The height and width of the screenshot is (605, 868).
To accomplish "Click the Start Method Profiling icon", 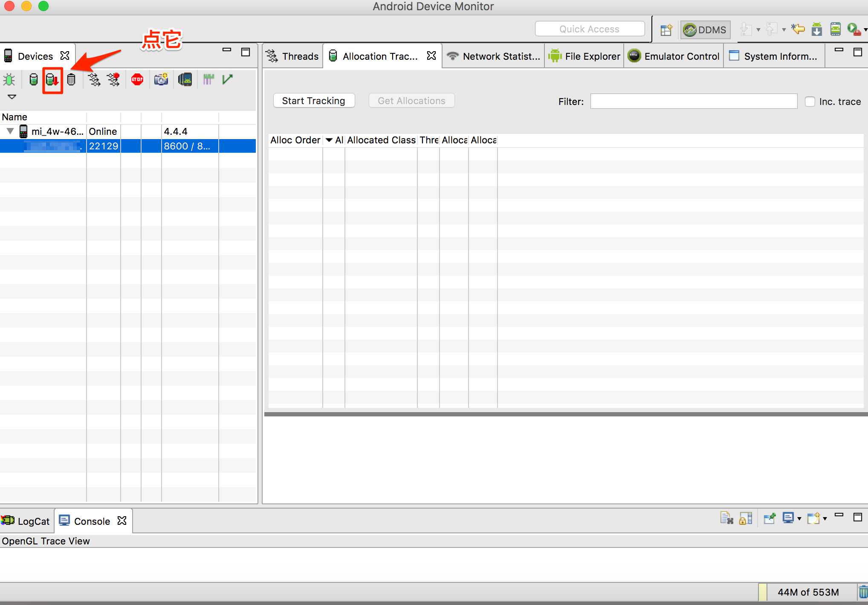I will [113, 80].
